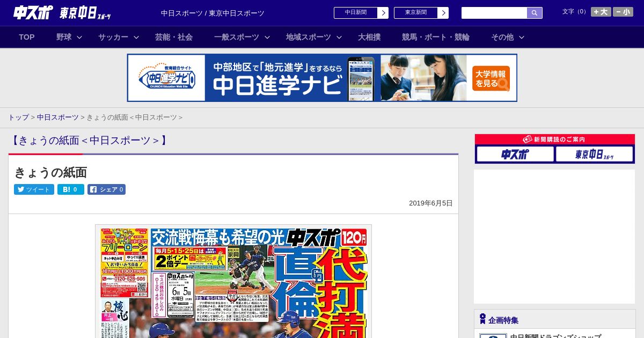
Task: Open the 中日新聞 link button
Action: pyautogui.click(x=356, y=13)
